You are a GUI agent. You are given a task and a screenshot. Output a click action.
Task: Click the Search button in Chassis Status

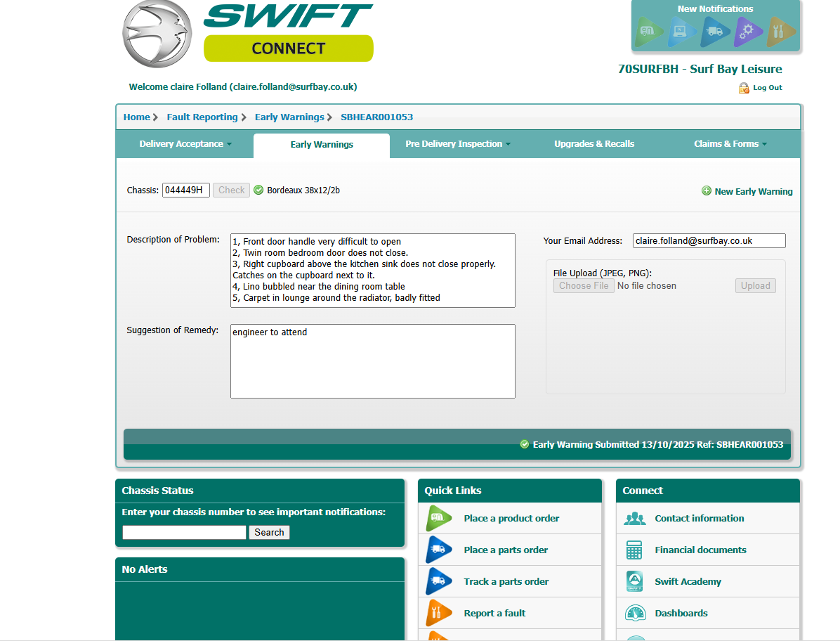coord(269,532)
